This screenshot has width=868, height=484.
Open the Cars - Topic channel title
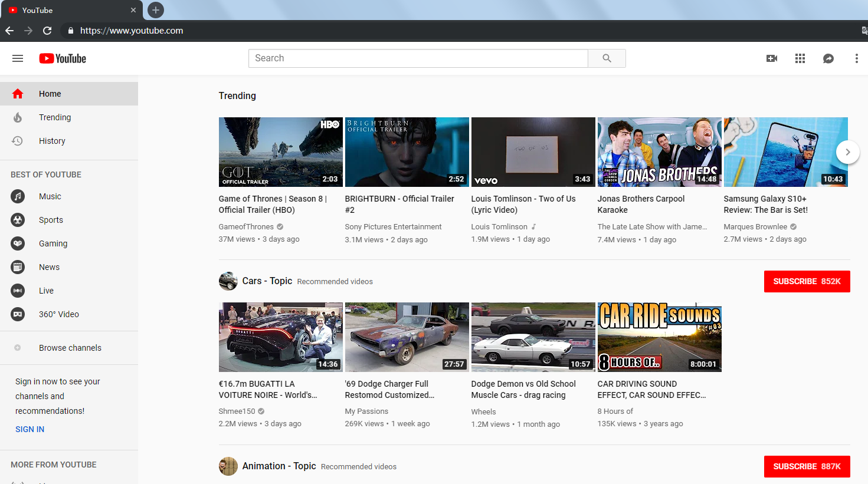[x=267, y=281]
